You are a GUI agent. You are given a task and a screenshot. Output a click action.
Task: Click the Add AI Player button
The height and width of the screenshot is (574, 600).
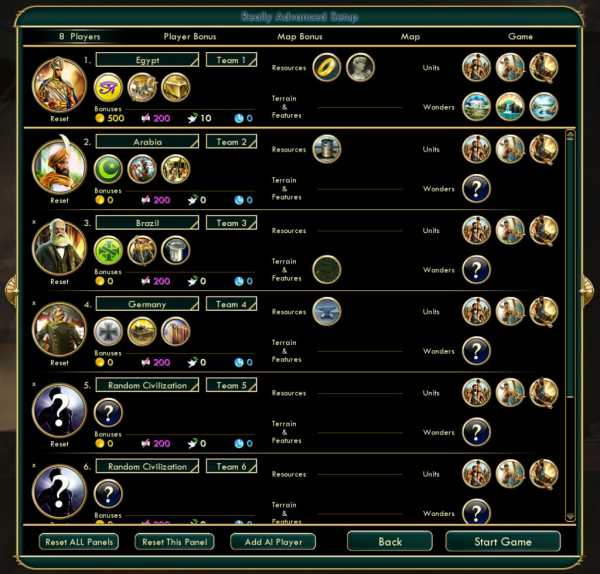(273, 542)
